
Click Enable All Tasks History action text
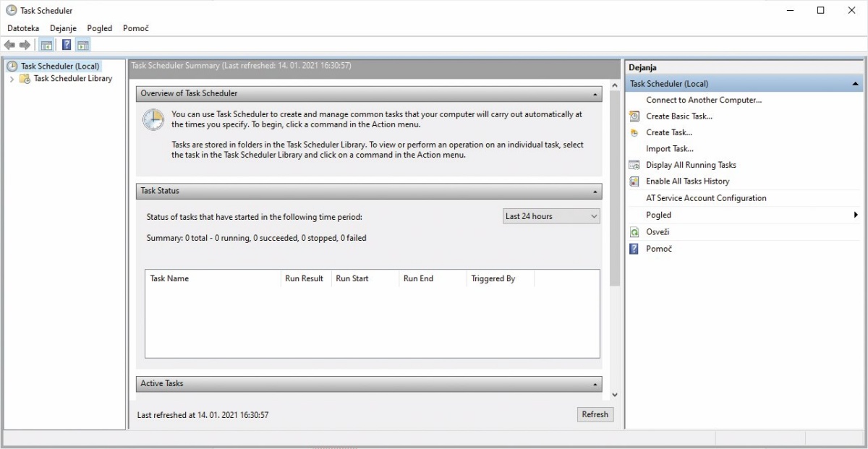[688, 181]
